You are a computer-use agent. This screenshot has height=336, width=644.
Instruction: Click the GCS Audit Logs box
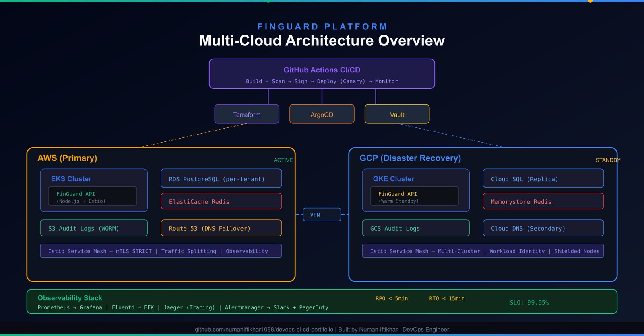coord(416,228)
